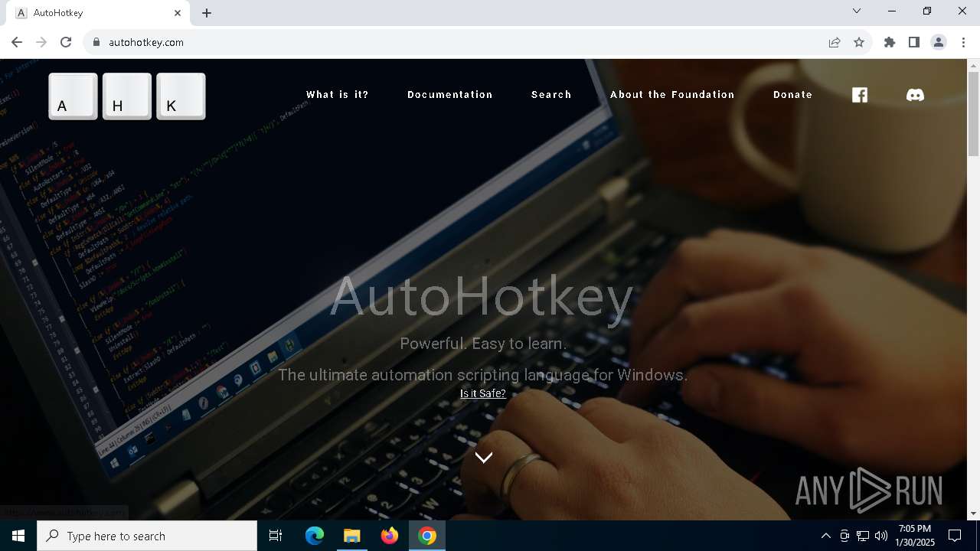Toggle the browser side panel
The width and height of the screenshot is (980, 551).
[914, 42]
